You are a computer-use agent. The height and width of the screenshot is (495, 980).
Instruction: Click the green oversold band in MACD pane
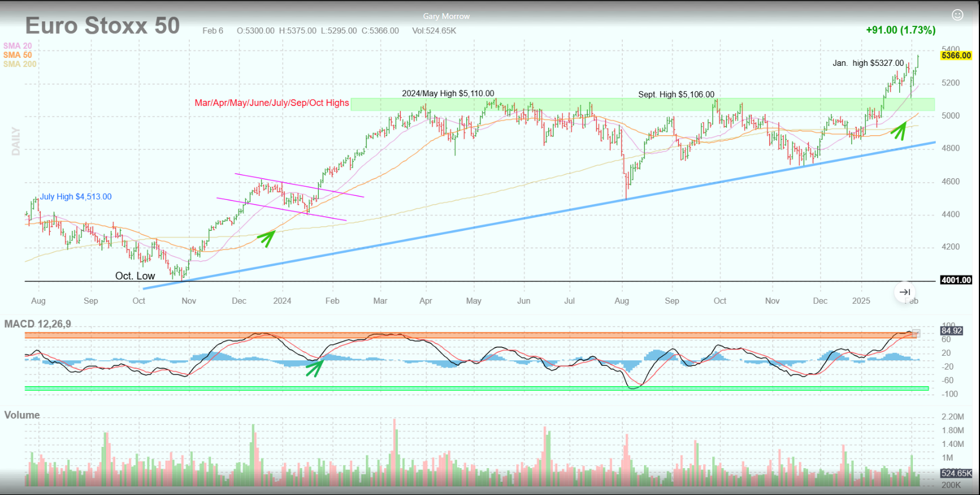[477, 388]
